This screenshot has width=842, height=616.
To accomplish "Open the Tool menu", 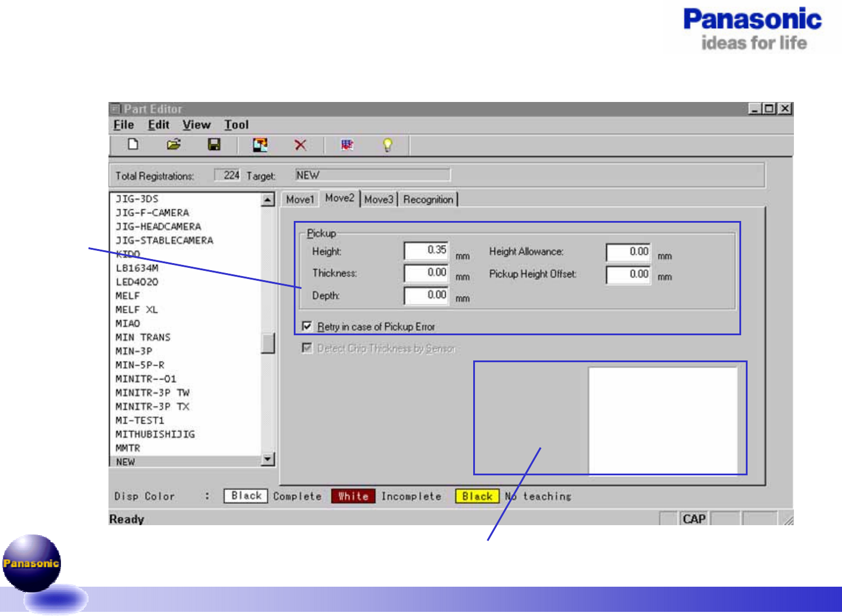I will tap(236, 125).
